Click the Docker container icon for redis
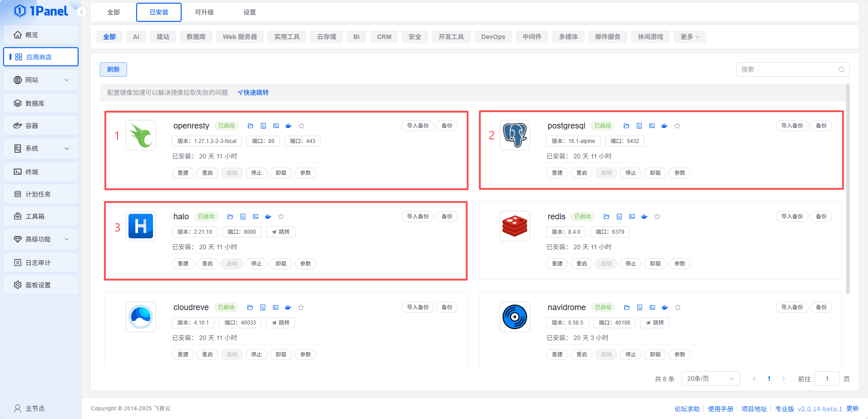This screenshot has width=868, height=419. (x=644, y=217)
